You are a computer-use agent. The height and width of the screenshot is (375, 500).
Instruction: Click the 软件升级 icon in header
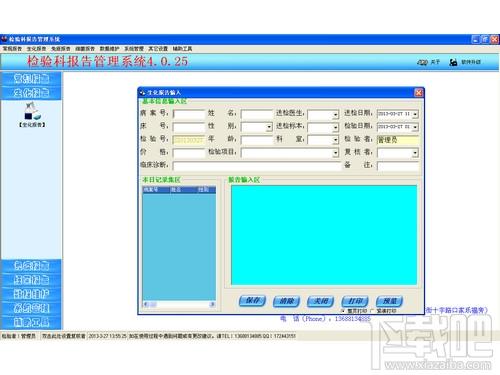(453, 62)
